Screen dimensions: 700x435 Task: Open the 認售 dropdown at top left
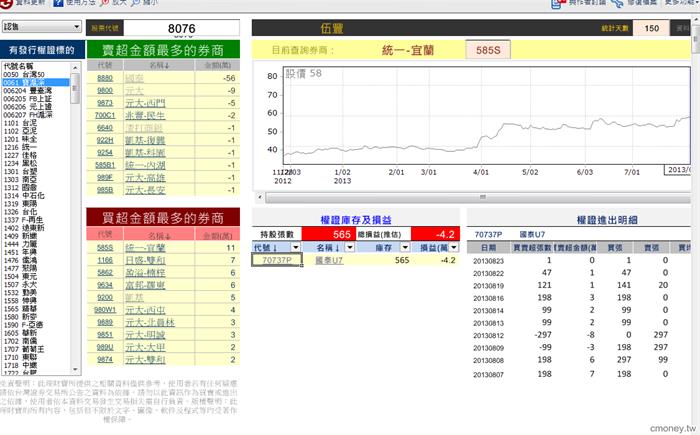(x=42, y=27)
